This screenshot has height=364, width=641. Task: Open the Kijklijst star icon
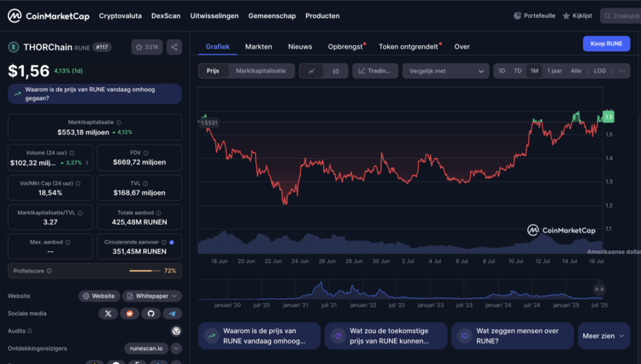click(566, 16)
